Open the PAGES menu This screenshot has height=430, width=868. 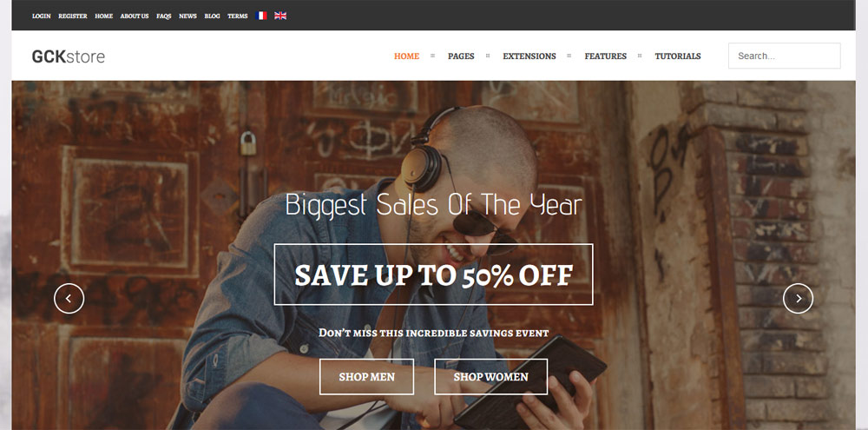click(461, 56)
